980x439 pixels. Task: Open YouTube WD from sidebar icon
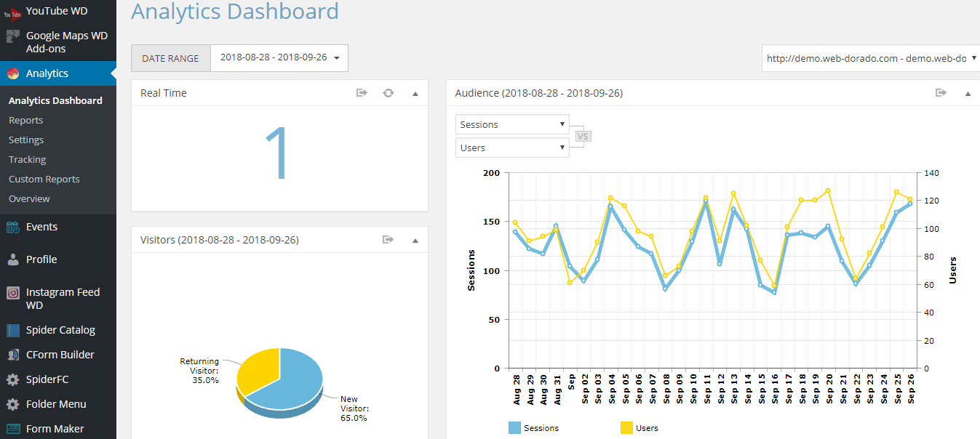(12, 12)
